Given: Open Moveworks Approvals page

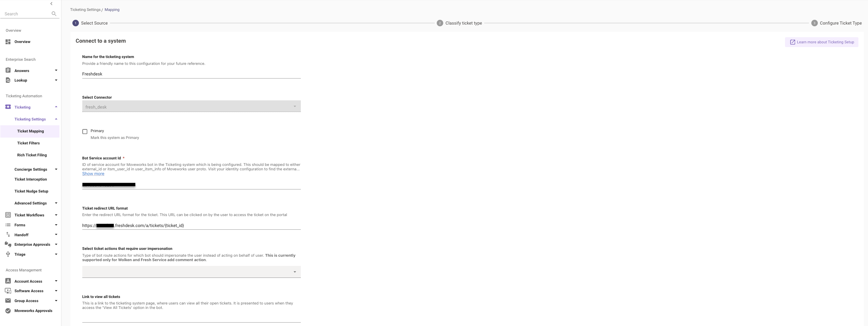Looking at the screenshot, I should (33, 311).
